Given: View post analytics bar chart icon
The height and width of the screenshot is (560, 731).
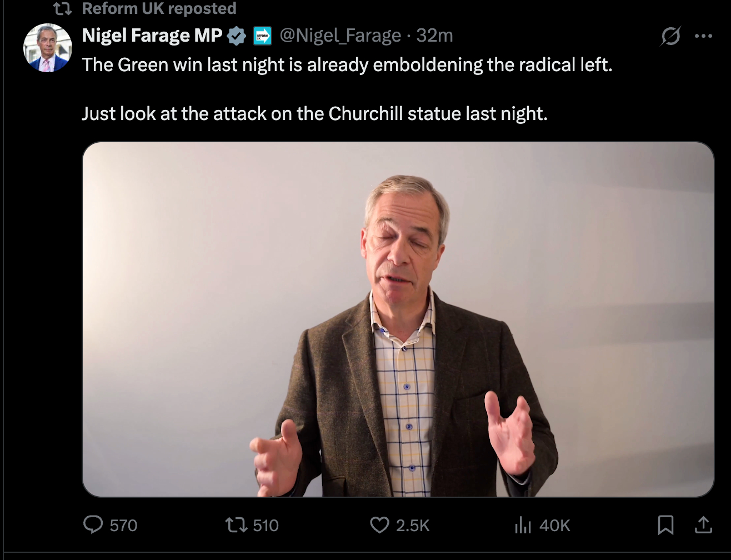Looking at the screenshot, I should 523,525.
